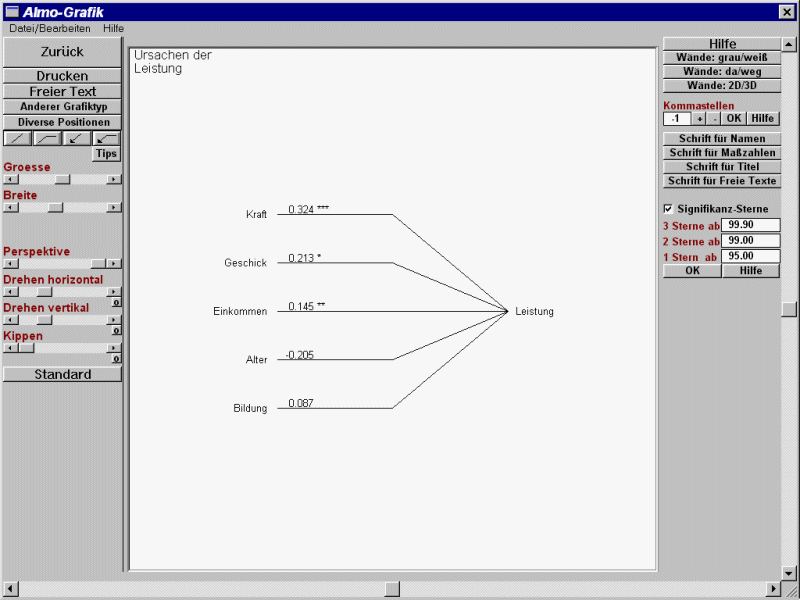This screenshot has height=600, width=800.
Task: Open the Anderer Grafiktyp options
Action: pos(63,106)
